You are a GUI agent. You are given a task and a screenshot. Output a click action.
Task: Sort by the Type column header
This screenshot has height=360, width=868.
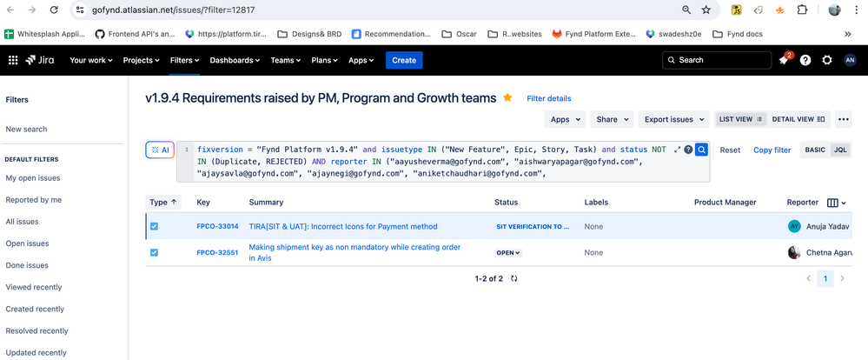[x=162, y=202]
